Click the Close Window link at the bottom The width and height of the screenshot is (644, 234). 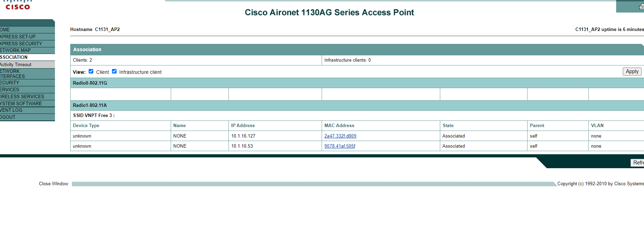point(53,184)
